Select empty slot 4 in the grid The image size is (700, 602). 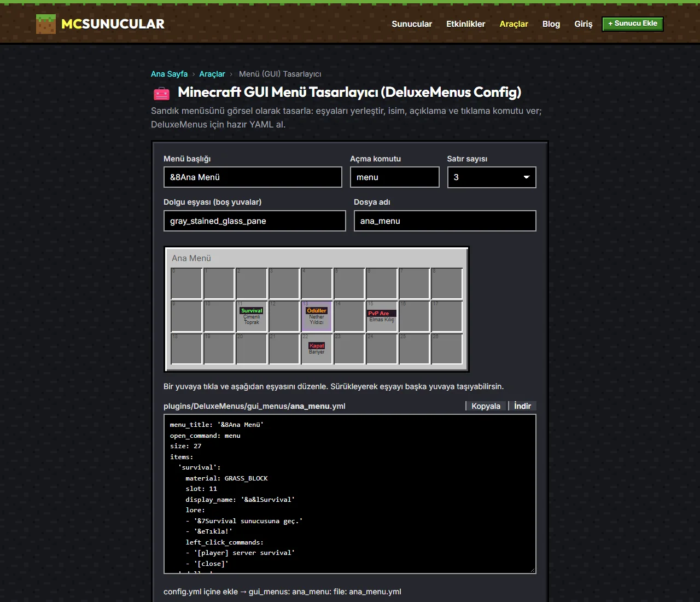coord(317,283)
